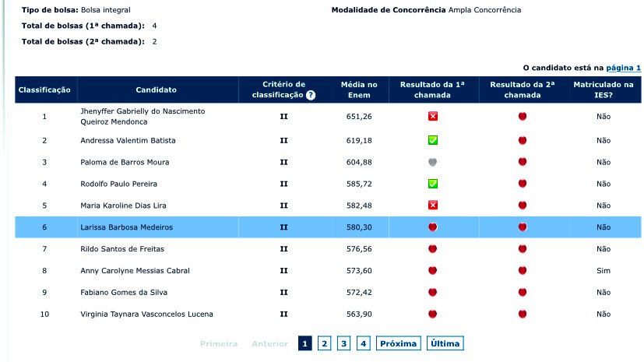This screenshot has height=362, width=644.
Task: Click Virginia Taynara's second-call red dot
Action: (523, 314)
